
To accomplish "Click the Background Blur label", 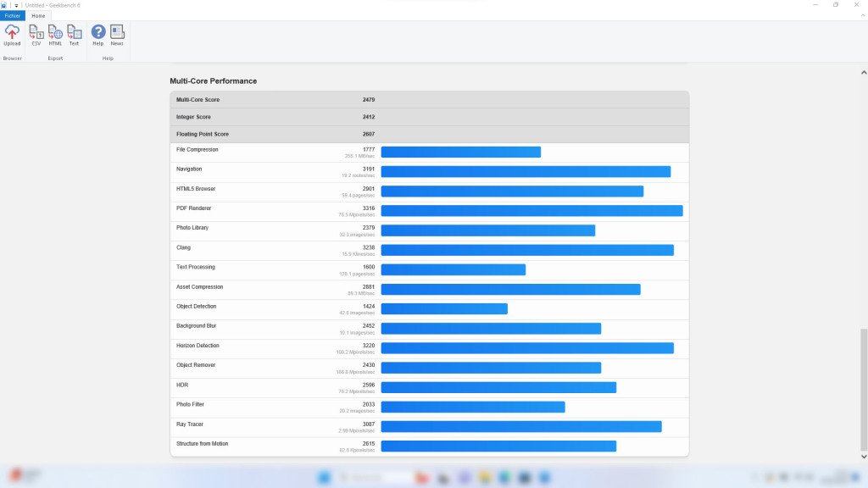I will click(x=196, y=326).
